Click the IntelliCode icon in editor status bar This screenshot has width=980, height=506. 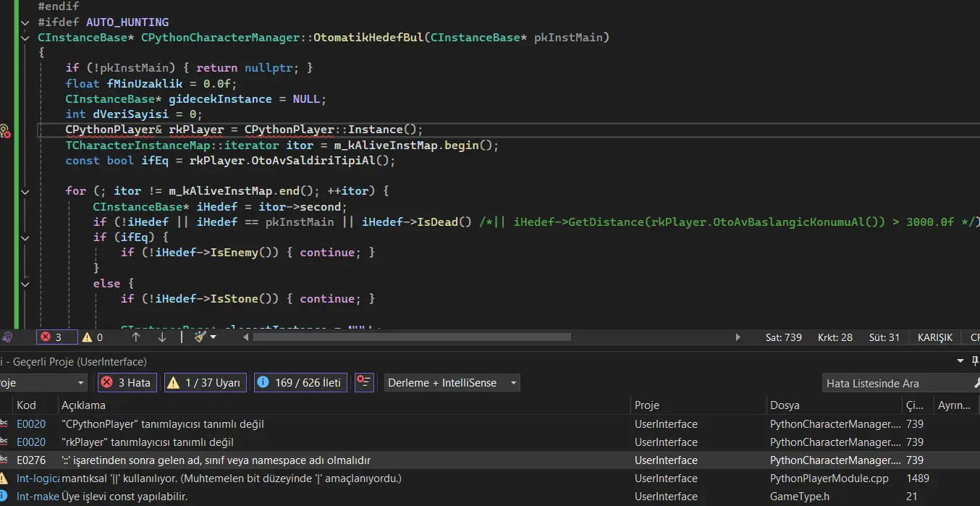(x=7, y=337)
